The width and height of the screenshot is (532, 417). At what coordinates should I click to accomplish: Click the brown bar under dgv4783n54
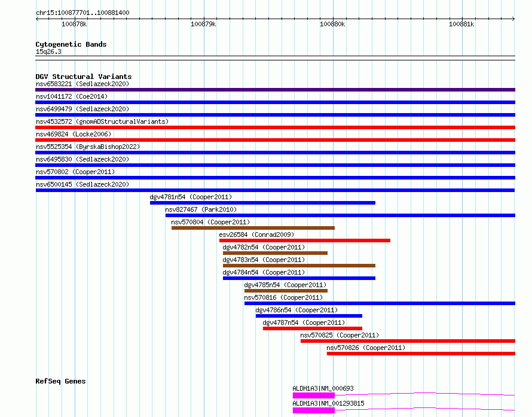(x=299, y=266)
